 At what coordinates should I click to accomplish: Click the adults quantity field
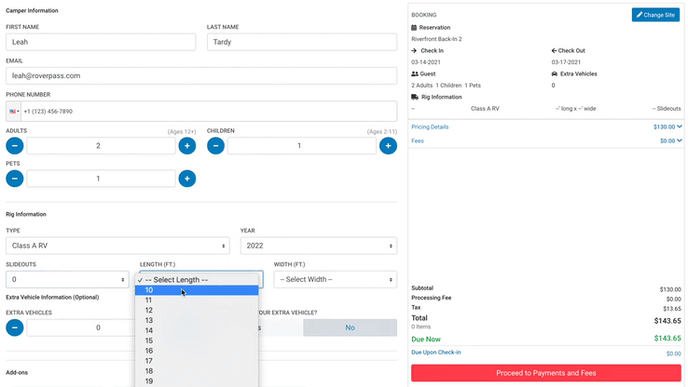coord(101,146)
